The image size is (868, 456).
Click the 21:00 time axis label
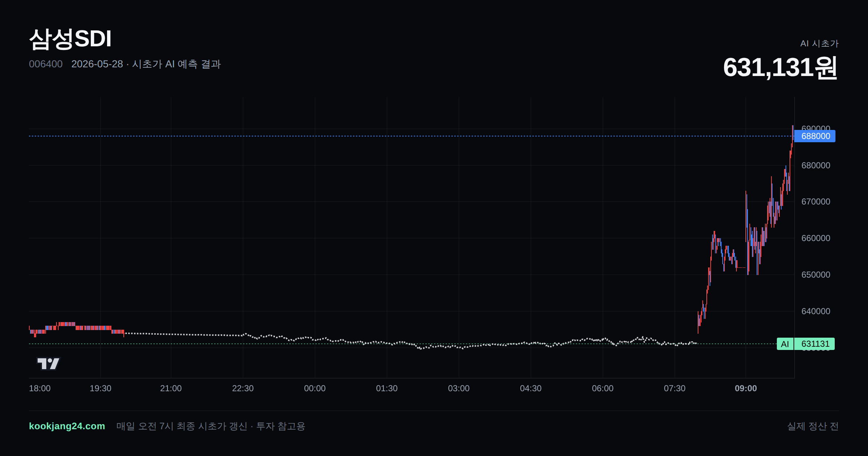point(171,388)
